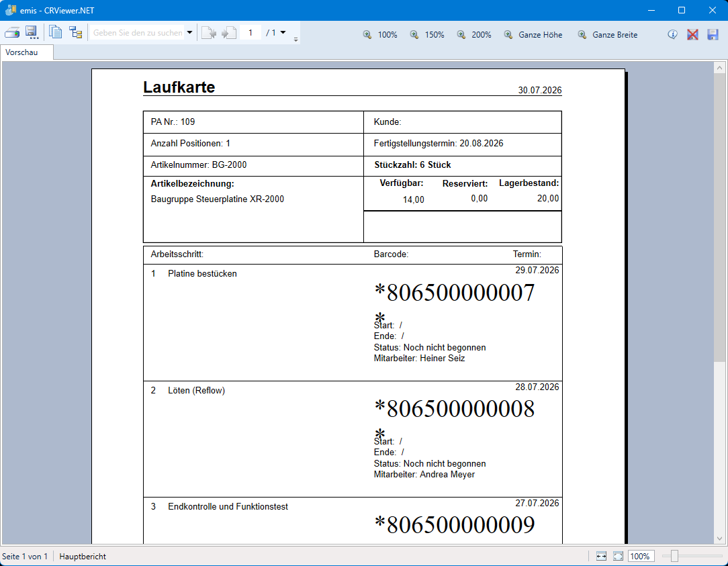Click the date 30.07.2026 in header

(540, 90)
